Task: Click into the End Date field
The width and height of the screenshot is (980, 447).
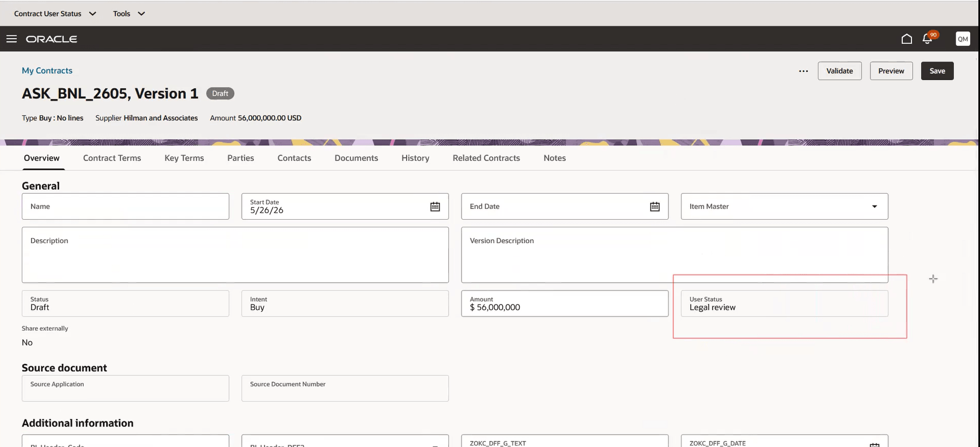Action: 565,207
